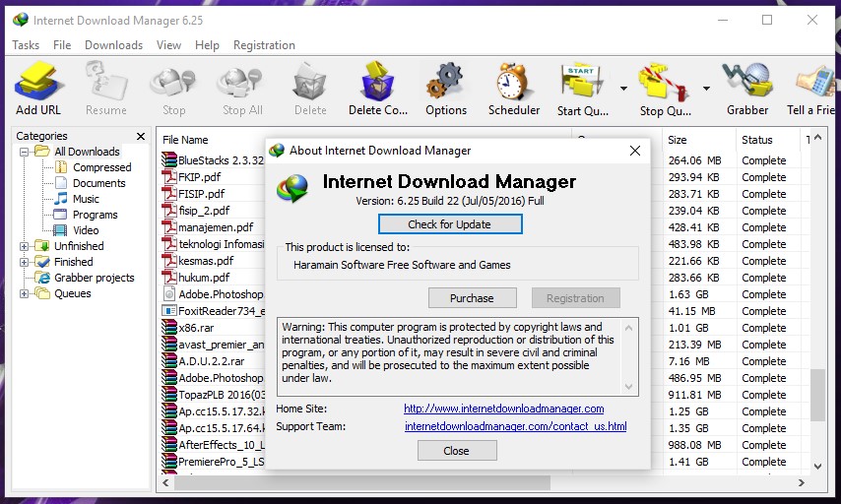The image size is (841, 504).
Task: Click the Close button in the About dialog
Action: pos(457,451)
